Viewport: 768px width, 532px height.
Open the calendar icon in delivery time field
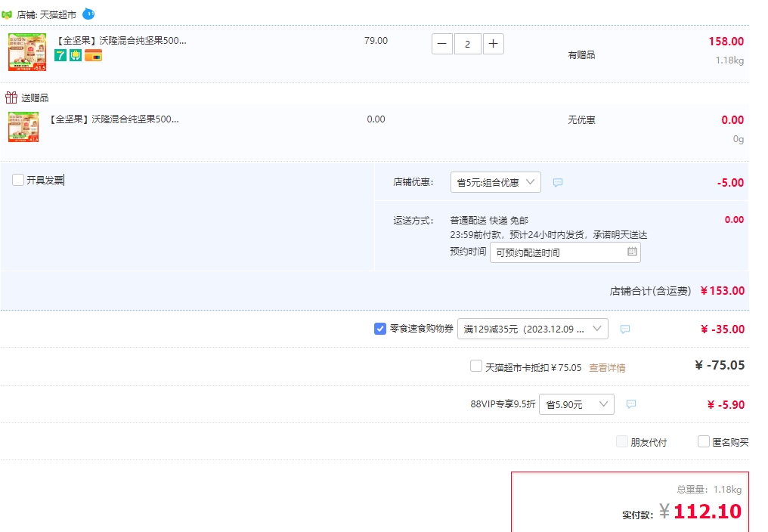632,252
